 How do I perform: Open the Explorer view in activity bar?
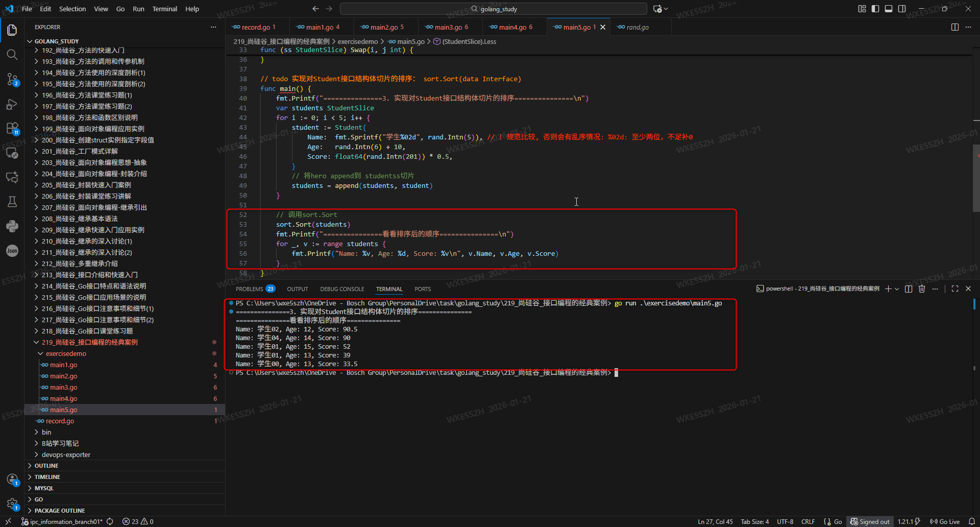(12, 30)
